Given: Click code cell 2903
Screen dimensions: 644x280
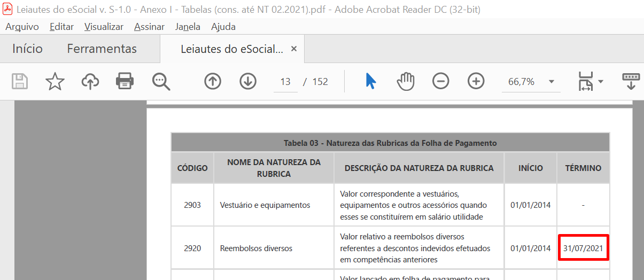Looking at the screenshot, I should point(192,205).
